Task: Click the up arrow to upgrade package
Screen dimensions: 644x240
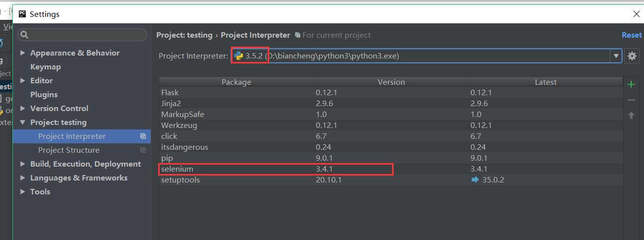Action: pos(631,116)
